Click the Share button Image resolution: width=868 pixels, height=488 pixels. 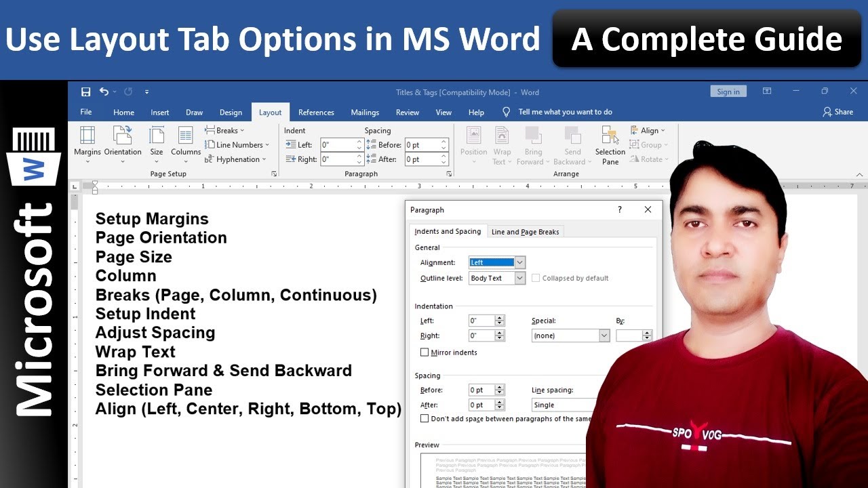click(x=838, y=112)
